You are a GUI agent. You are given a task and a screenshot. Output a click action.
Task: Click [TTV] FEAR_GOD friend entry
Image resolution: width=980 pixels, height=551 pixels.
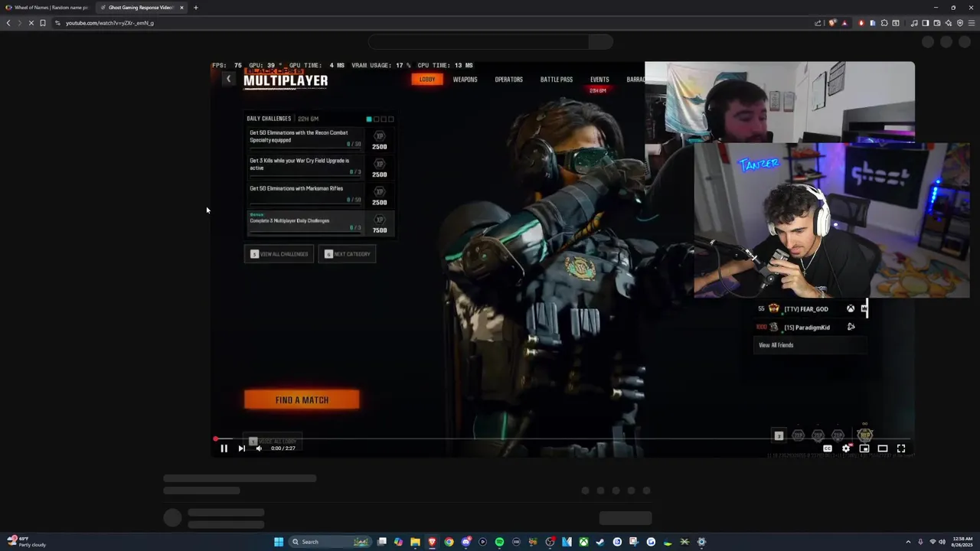click(812, 308)
